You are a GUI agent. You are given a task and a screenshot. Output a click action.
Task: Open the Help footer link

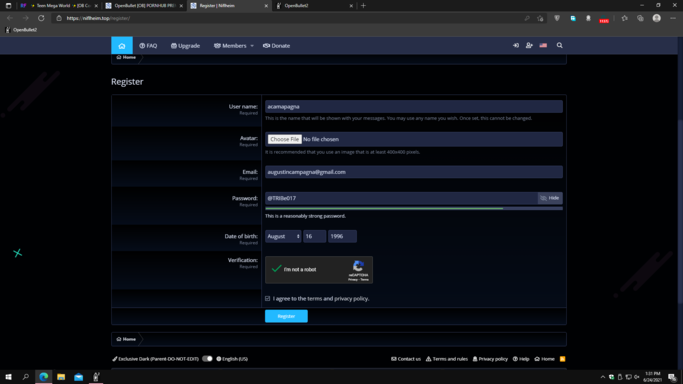point(521,359)
